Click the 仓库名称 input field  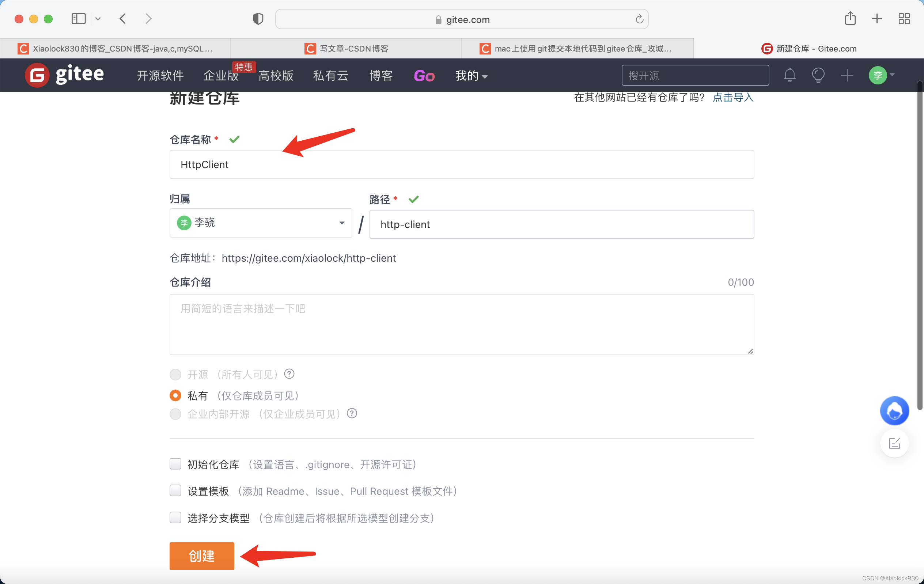pyautogui.click(x=462, y=164)
